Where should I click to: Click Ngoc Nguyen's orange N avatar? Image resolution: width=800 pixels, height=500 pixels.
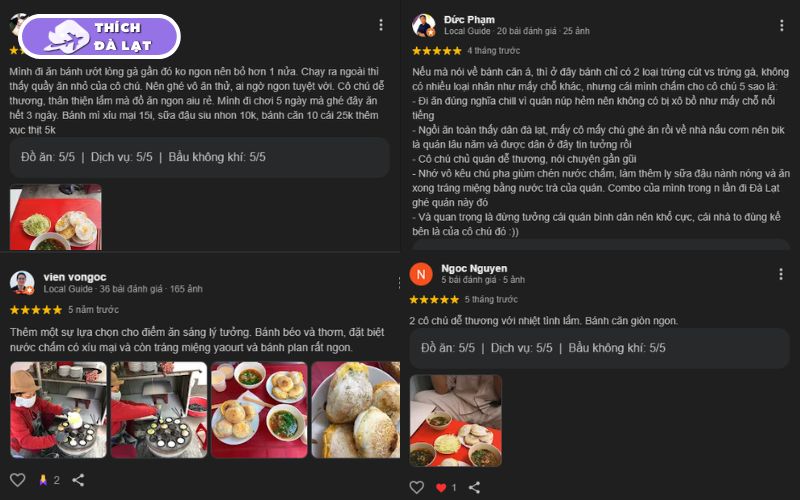pyautogui.click(x=421, y=274)
